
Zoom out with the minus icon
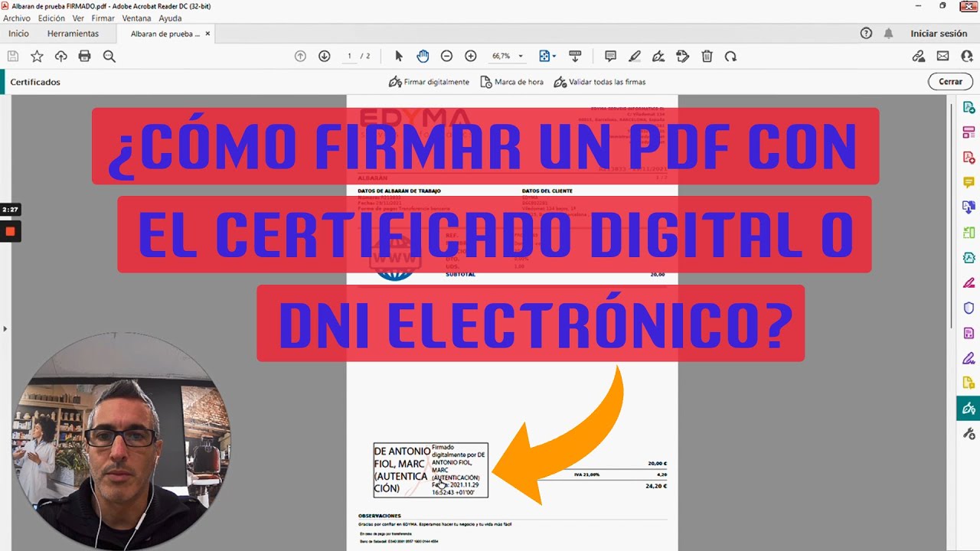click(x=446, y=56)
